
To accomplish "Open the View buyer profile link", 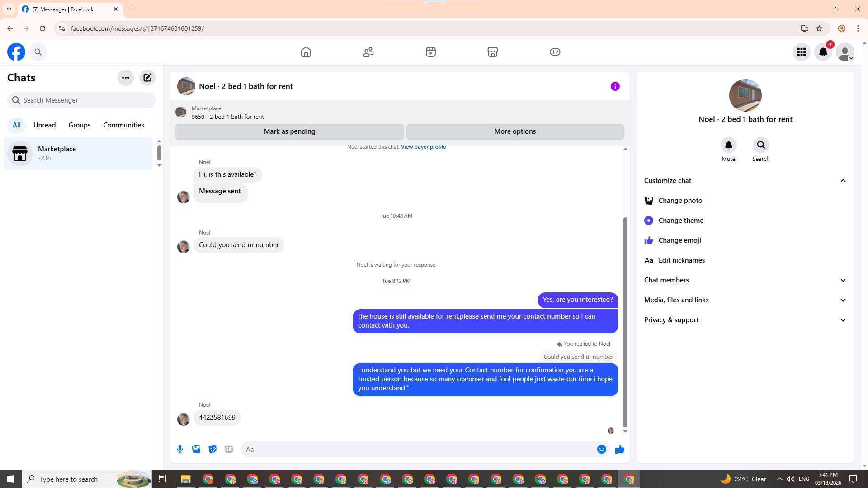I will (423, 147).
